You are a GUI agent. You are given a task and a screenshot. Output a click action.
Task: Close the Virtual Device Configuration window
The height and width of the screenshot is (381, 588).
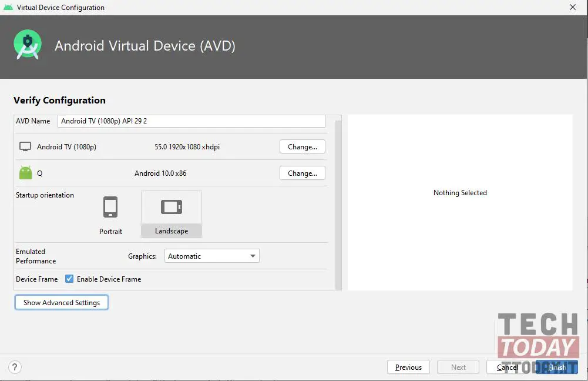(573, 7)
